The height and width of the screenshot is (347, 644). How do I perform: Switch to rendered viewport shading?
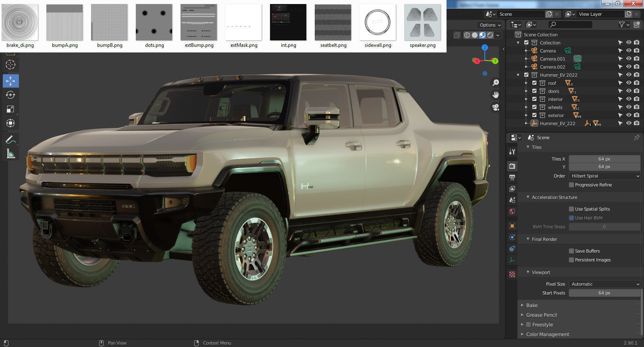pos(490,35)
